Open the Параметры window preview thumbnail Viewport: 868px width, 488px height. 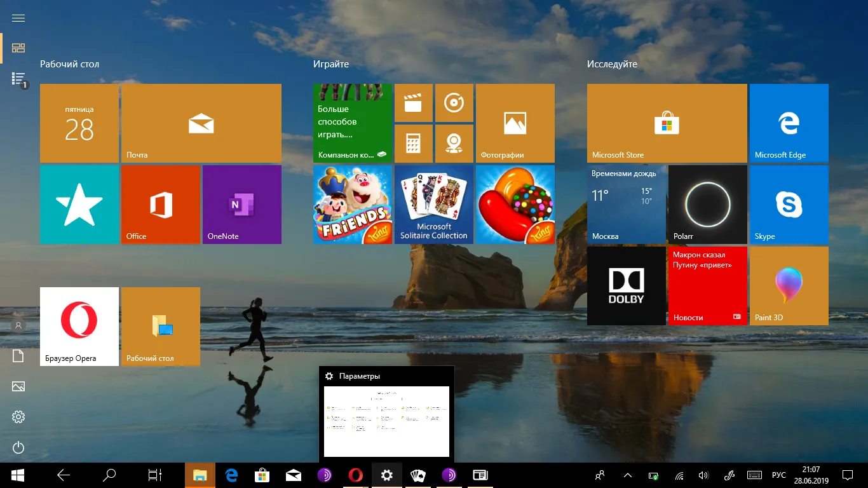pos(386,421)
